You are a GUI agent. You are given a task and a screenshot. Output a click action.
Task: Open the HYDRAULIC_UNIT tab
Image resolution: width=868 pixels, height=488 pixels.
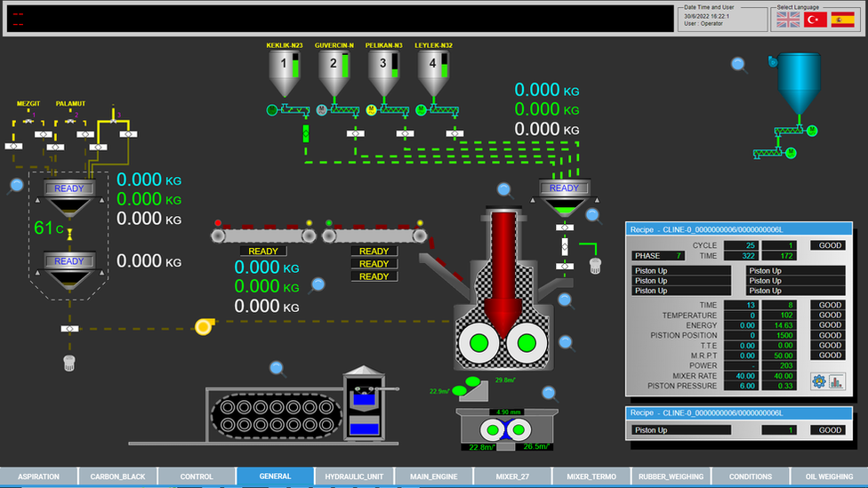[x=354, y=476]
